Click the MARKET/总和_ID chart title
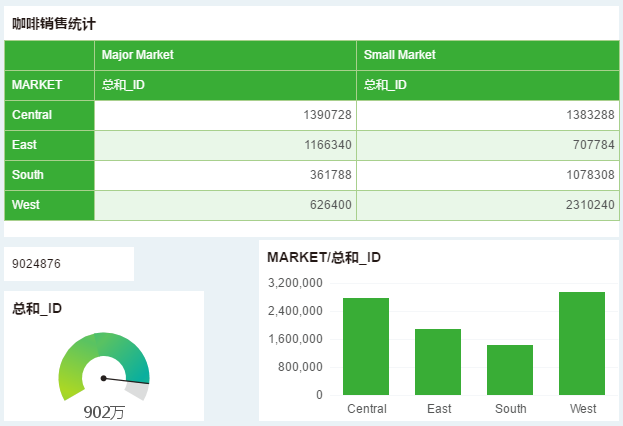This screenshot has width=623, height=426. click(x=324, y=257)
